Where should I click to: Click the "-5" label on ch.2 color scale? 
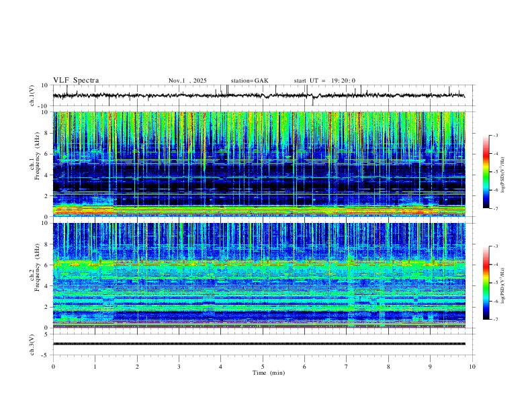pyautogui.click(x=495, y=283)
